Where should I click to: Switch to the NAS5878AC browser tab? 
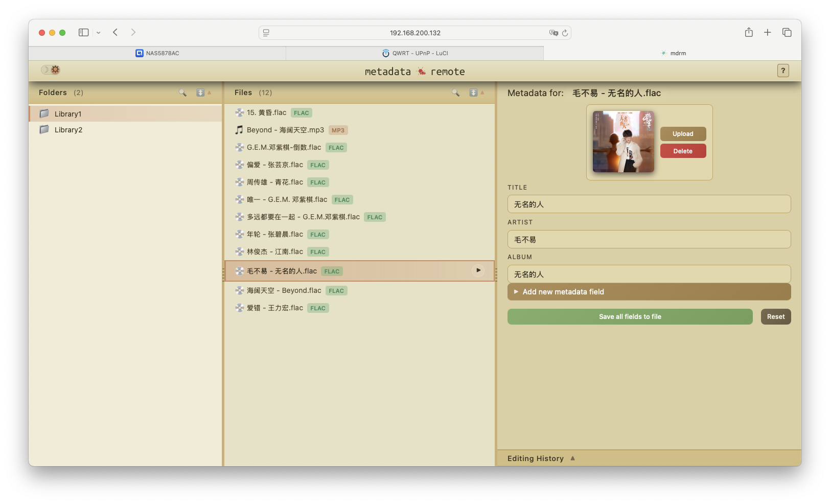pyautogui.click(x=157, y=53)
